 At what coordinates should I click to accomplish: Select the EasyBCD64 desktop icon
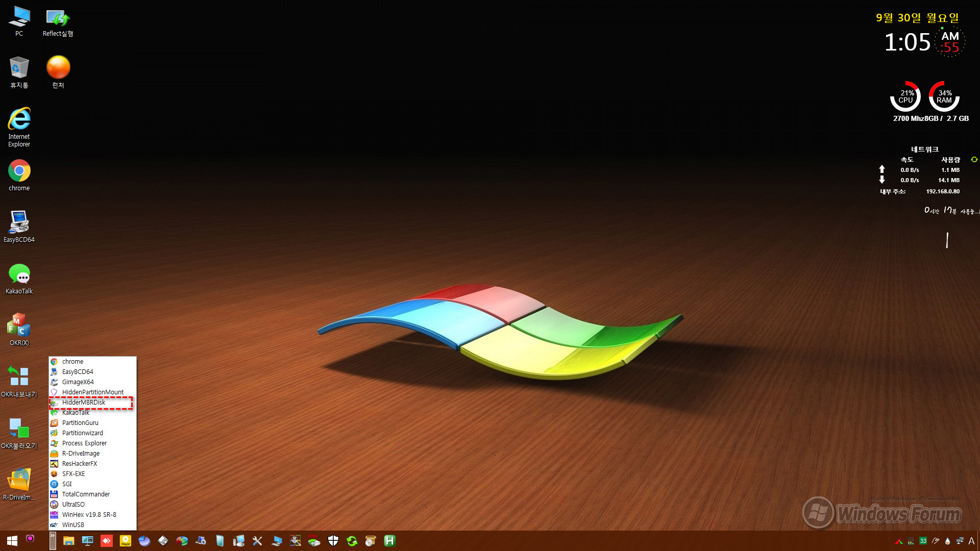tap(19, 227)
